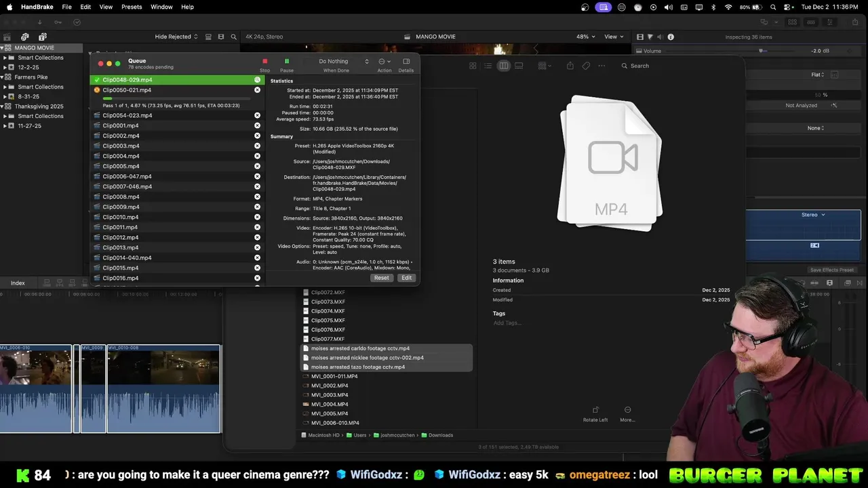The width and height of the screenshot is (868, 488).
Task: Open the Help menu
Action: (187, 7)
